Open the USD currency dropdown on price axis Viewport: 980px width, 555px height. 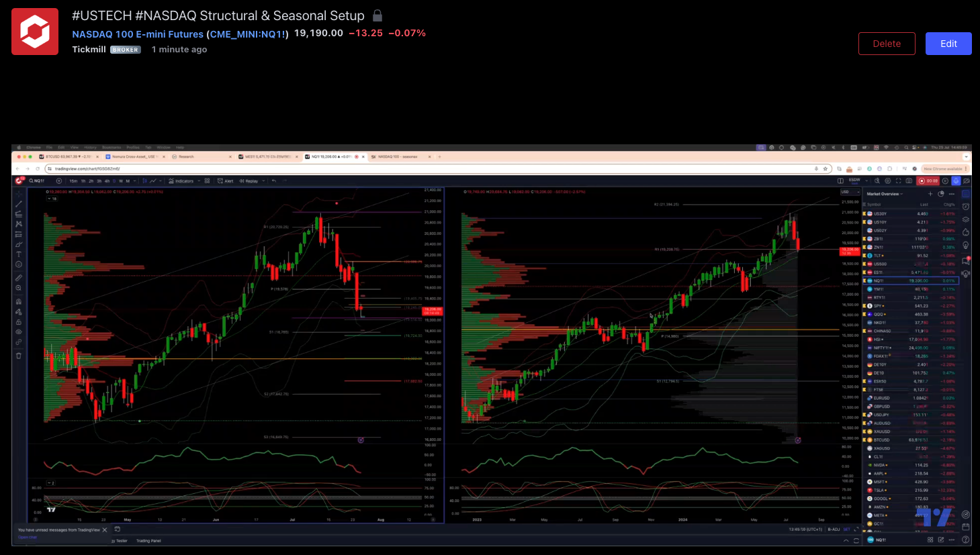849,192
